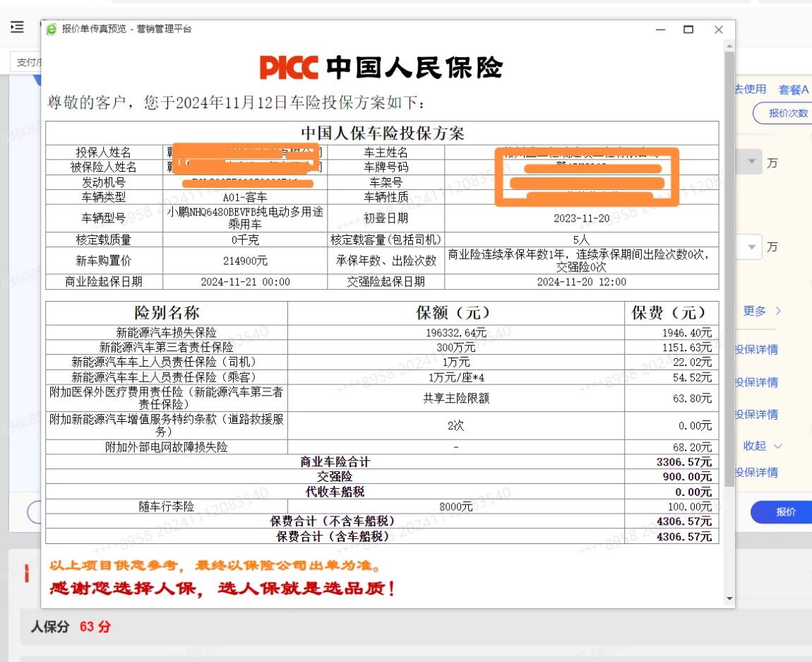812x662 pixels.
Task: Click the 保费（元）column header
Action: click(671, 313)
